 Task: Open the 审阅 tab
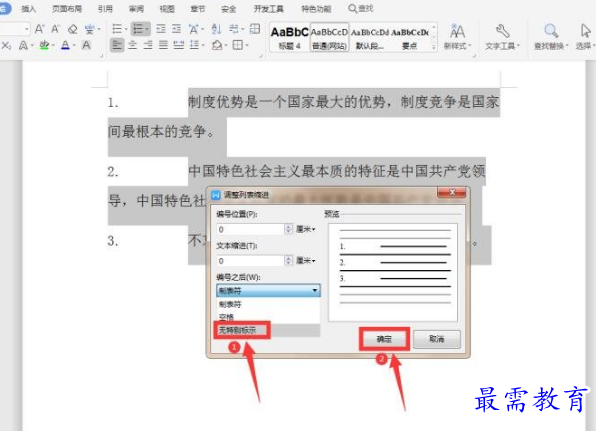click(x=136, y=9)
